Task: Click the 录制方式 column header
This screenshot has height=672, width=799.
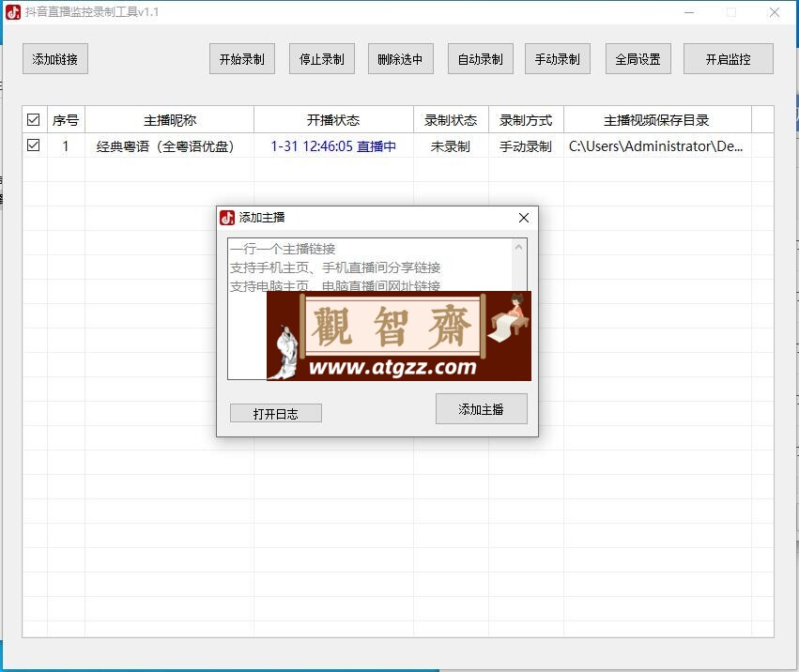Action: [526, 120]
